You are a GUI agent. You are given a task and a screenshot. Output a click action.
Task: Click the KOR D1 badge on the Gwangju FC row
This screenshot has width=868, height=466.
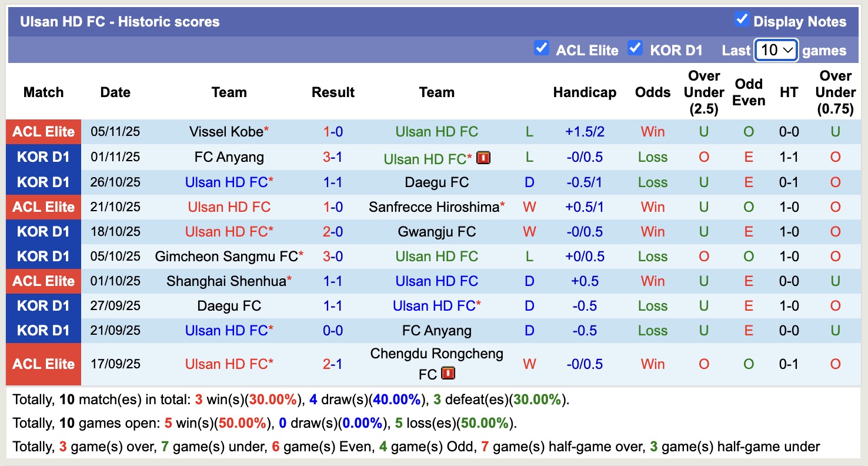click(43, 231)
